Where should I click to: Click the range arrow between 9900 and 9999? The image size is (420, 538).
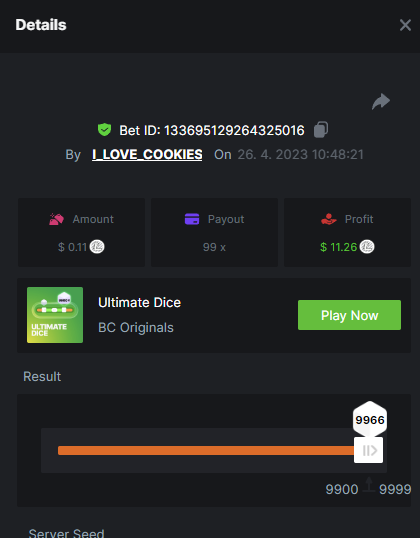point(369,485)
